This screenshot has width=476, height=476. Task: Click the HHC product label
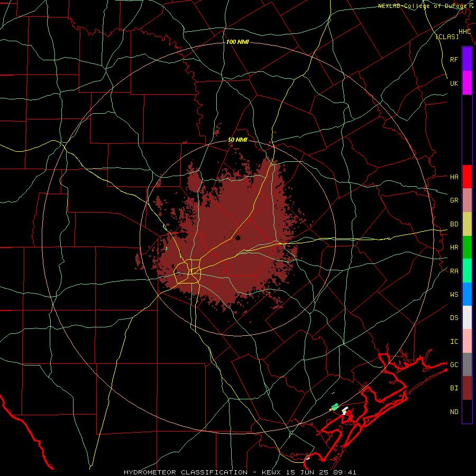tap(464, 32)
